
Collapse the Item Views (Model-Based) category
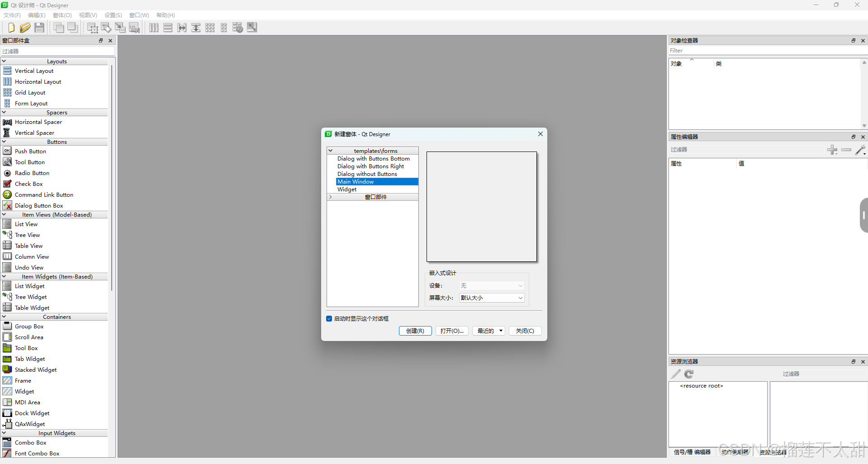click(4, 214)
